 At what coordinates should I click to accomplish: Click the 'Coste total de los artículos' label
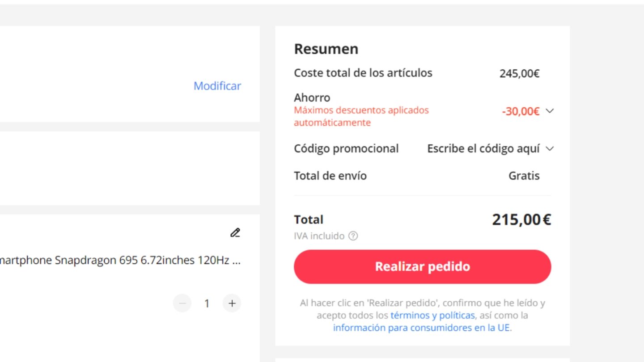363,73
